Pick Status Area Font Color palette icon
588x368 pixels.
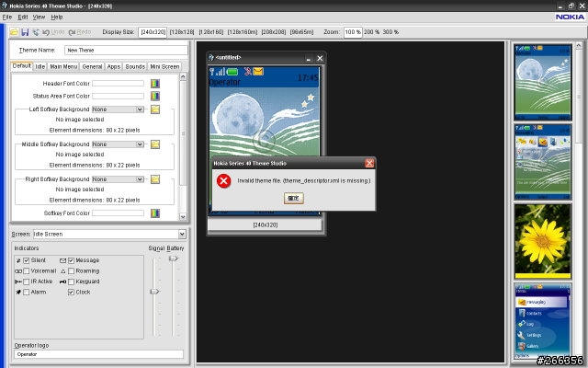[155, 96]
